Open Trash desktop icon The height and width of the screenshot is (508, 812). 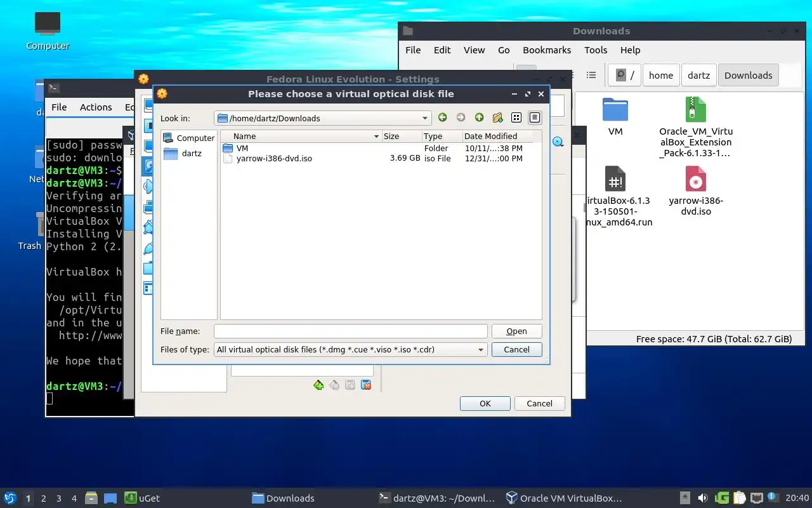pos(29,232)
